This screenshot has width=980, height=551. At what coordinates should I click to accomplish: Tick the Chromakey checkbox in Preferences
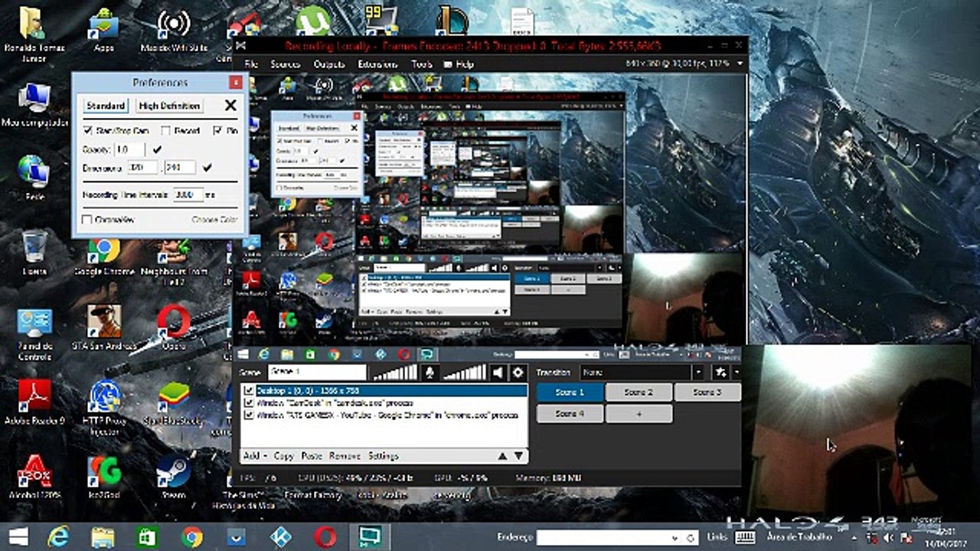click(87, 220)
